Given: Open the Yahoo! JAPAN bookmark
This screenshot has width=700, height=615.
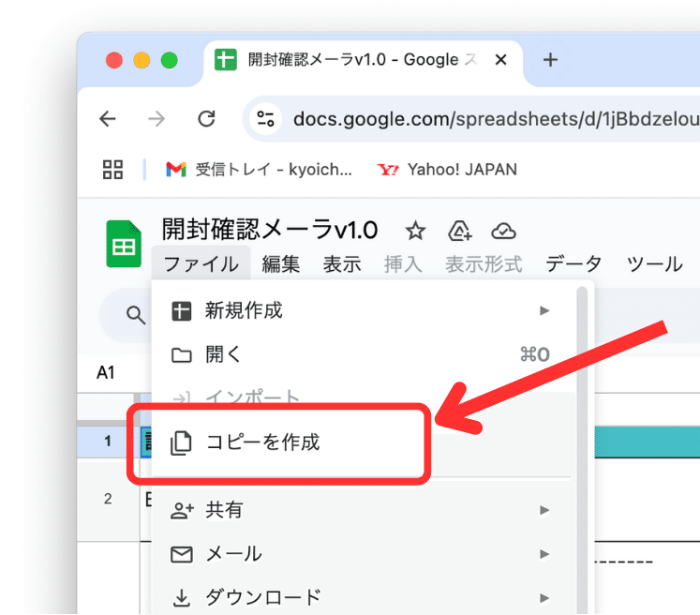Looking at the screenshot, I should pyautogui.click(x=447, y=170).
